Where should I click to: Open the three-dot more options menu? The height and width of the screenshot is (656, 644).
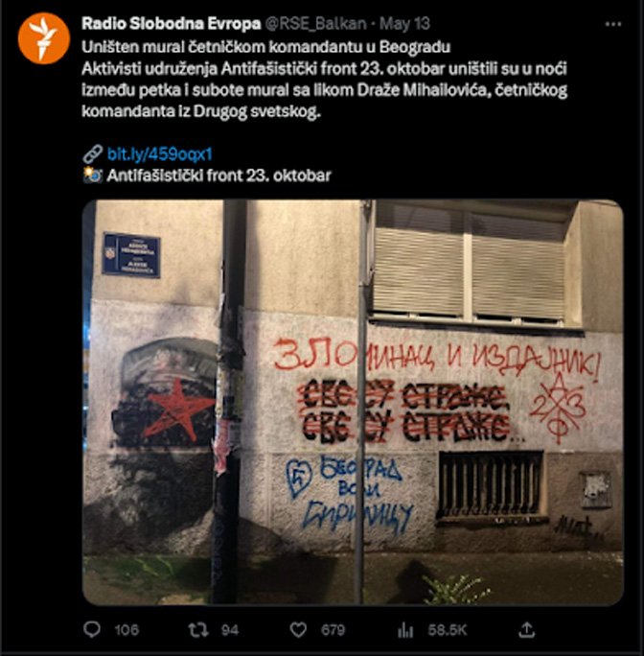coord(612,24)
